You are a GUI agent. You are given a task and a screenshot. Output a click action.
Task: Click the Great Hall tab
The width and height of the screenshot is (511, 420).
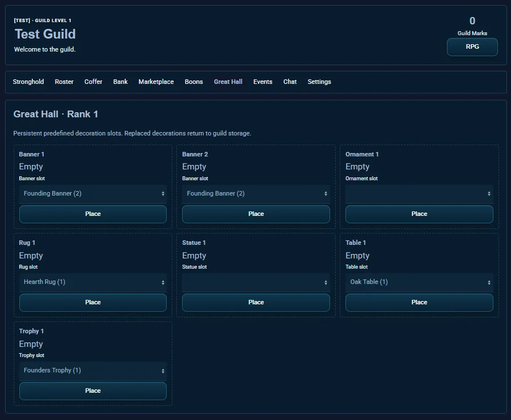228,82
